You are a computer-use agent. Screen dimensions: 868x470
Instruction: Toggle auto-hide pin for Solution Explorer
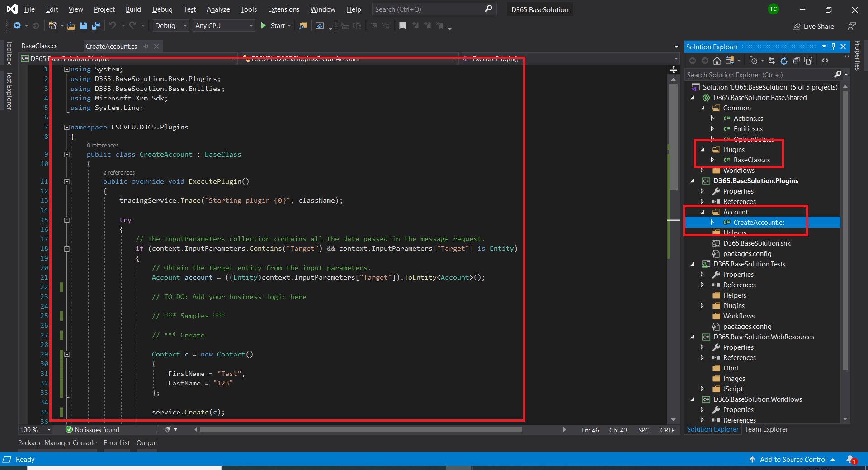tap(833, 47)
